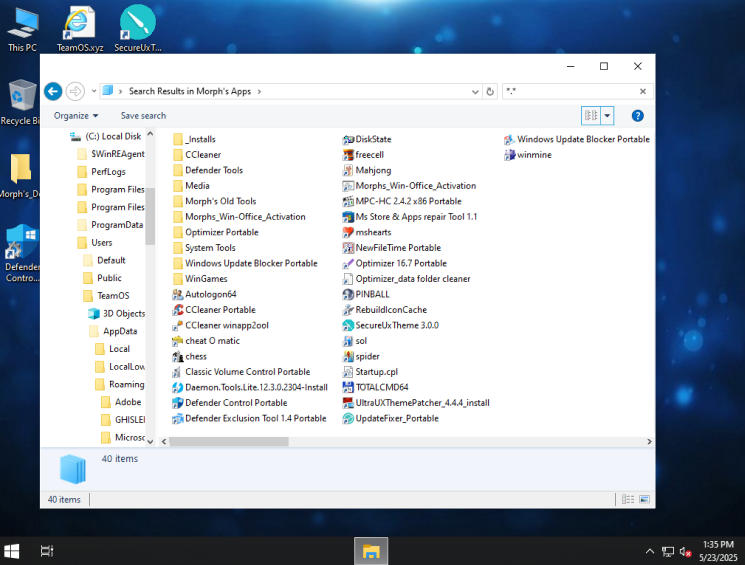Select cheat O matic file
The image size is (745, 565).
tap(206, 341)
